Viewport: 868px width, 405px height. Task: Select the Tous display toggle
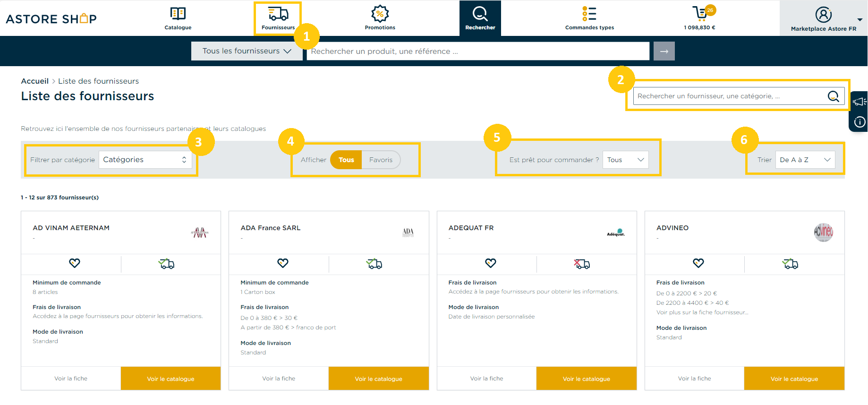[346, 160]
